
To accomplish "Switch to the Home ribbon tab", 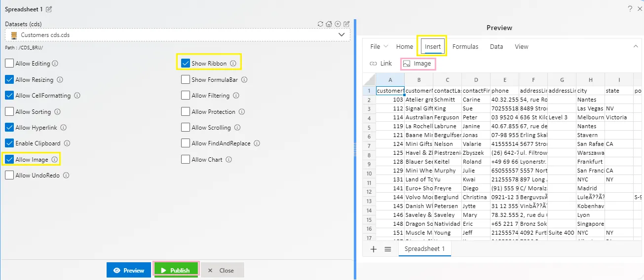I will [x=405, y=47].
